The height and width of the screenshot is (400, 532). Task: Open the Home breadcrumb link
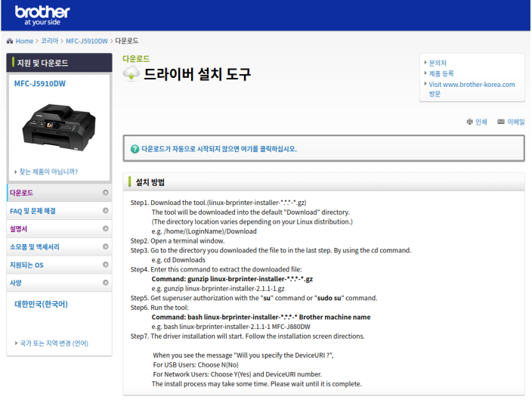(x=24, y=41)
